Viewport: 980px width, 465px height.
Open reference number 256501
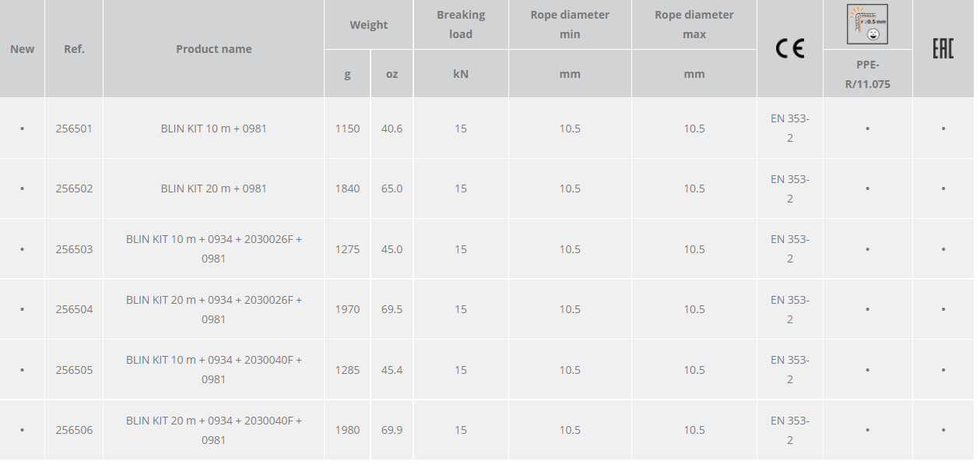74,129
